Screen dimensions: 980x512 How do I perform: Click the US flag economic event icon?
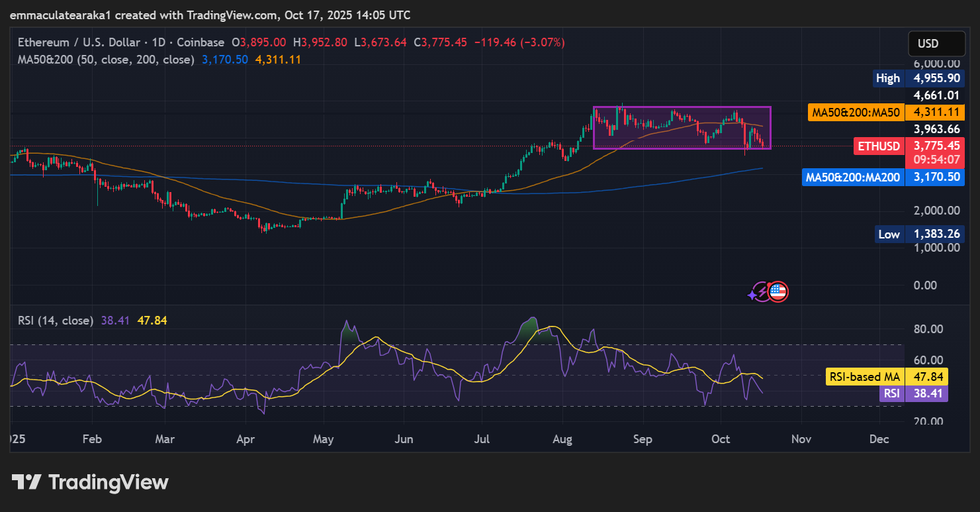(779, 291)
